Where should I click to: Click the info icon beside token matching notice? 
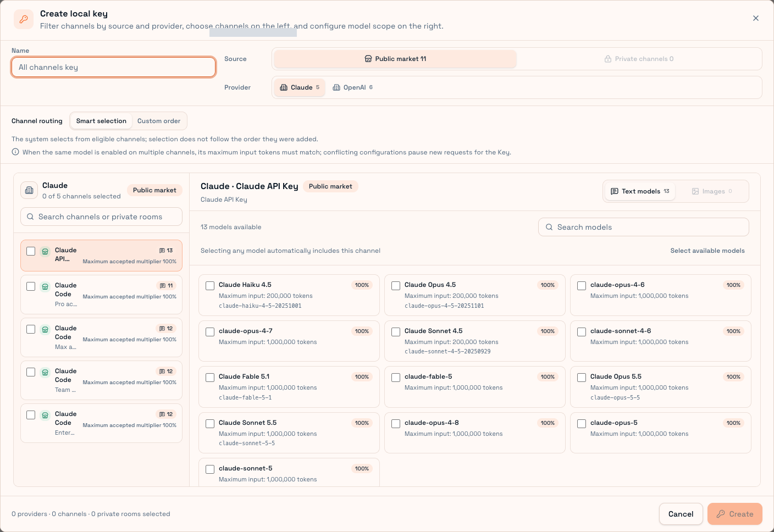coord(15,152)
